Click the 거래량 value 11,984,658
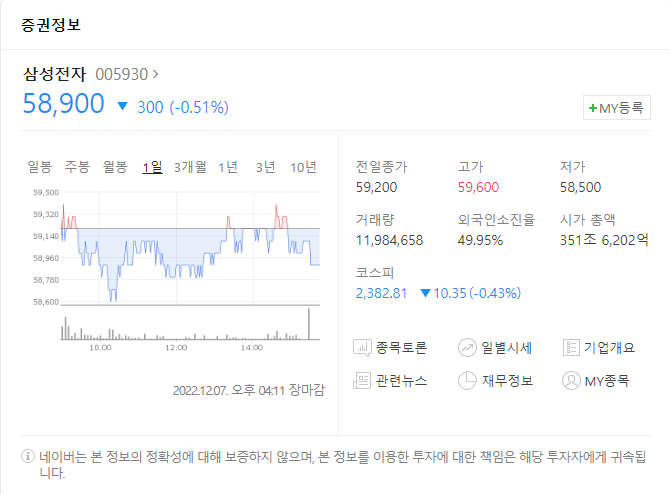 [x=390, y=240]
